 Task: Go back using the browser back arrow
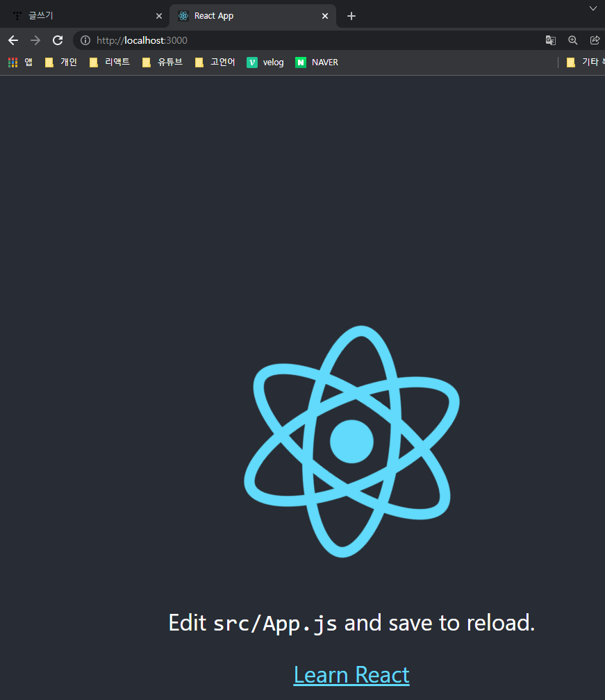click(13, 40)
